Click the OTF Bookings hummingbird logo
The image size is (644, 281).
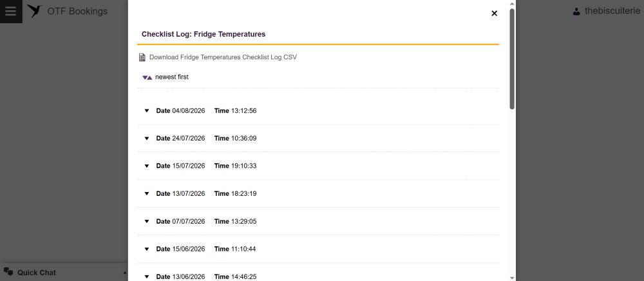tap(35, 11)
